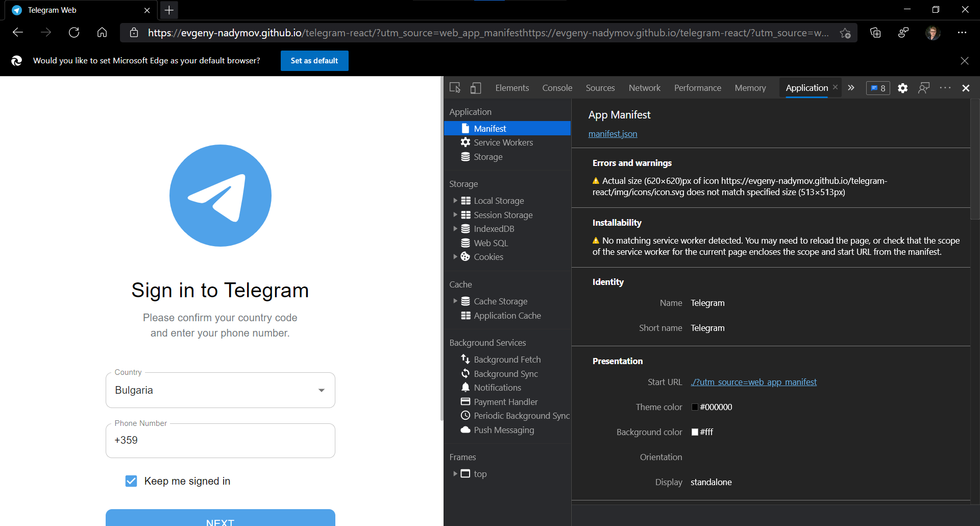Reload the page
This screenshot has height=526, width=980.
[x=74, y=33]
